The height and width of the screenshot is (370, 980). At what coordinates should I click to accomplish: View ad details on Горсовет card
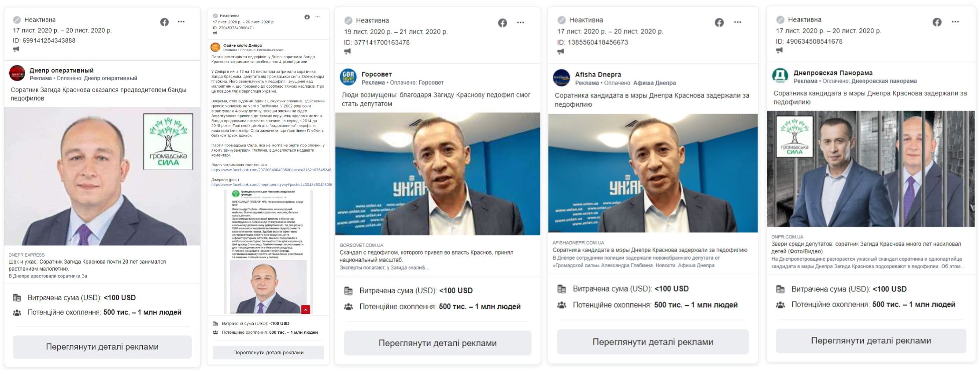click(438, 343)
